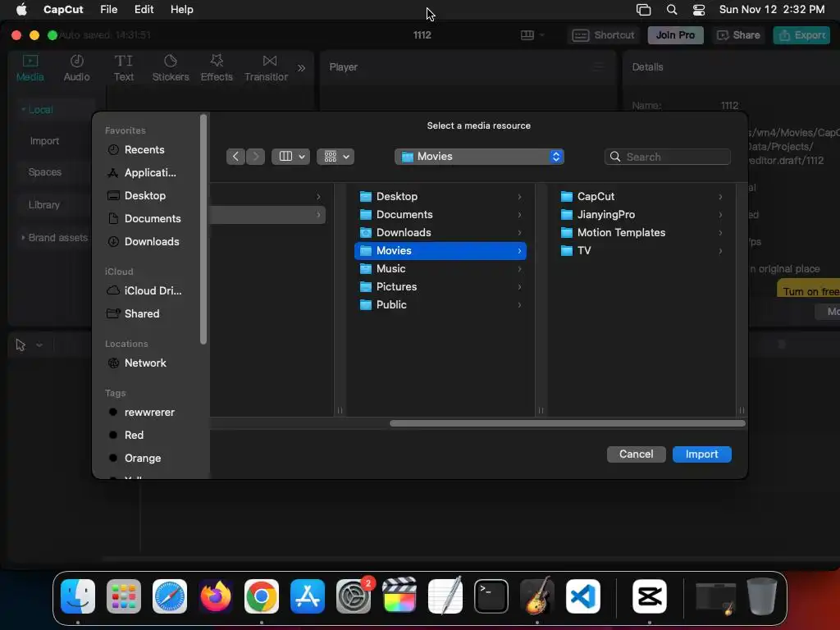Image resolution: width=840 pixels, height=630 pixels.
Task: Open the Effects tab
Action: tap(217, 68)
